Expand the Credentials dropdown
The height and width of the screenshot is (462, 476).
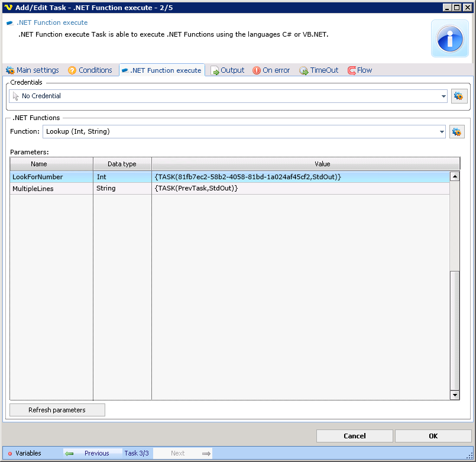click(x=443, y=96)
